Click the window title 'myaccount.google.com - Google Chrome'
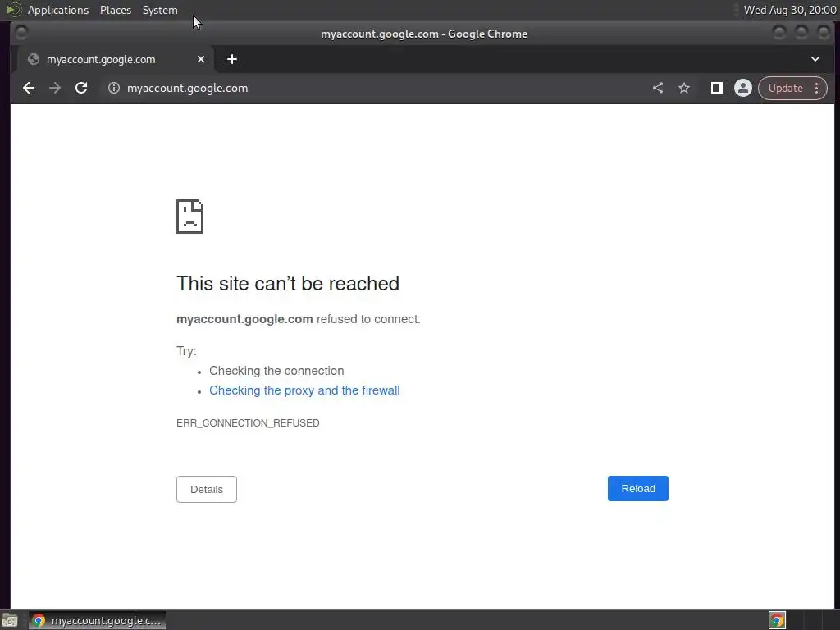This screenshot has width=840, height=630. pyautogui.click(x=424, y=34)
